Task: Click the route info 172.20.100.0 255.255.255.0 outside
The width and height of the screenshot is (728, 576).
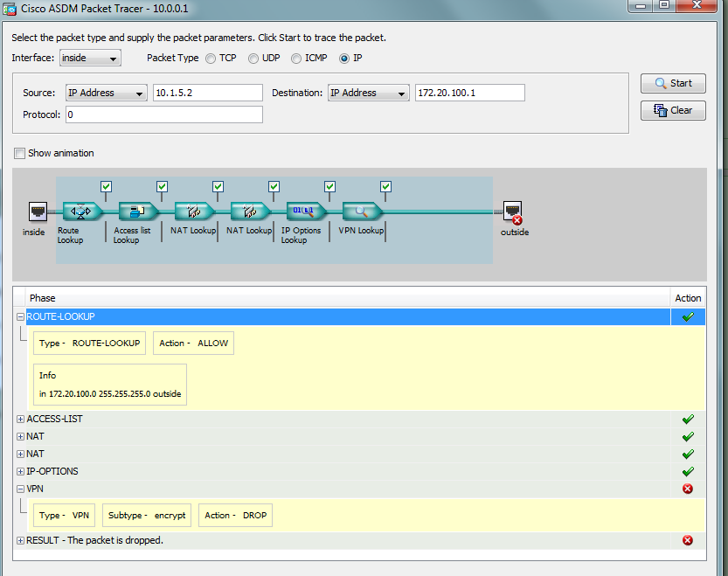Action: [x=110, y=394]
